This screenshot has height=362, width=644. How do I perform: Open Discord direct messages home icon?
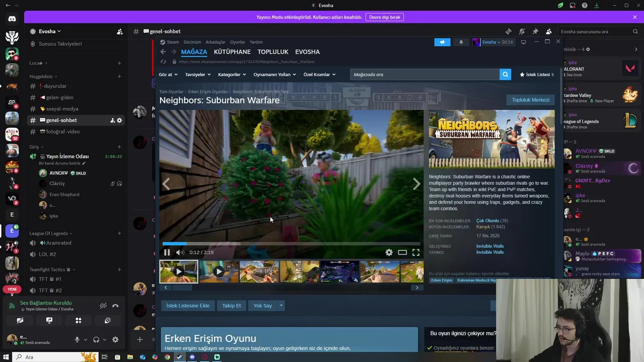[x=12, y=19]
